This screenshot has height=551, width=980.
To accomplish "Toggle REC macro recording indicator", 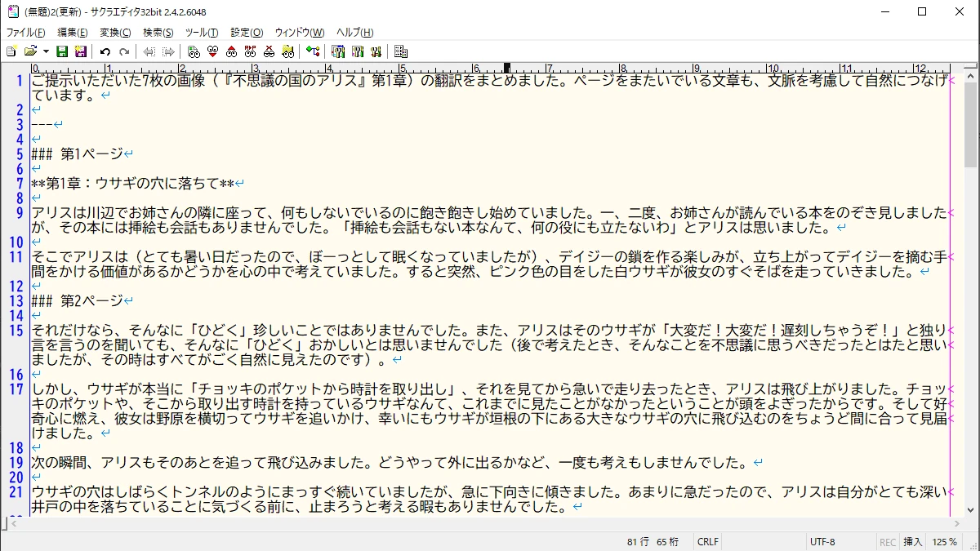I will pos(887,542).
